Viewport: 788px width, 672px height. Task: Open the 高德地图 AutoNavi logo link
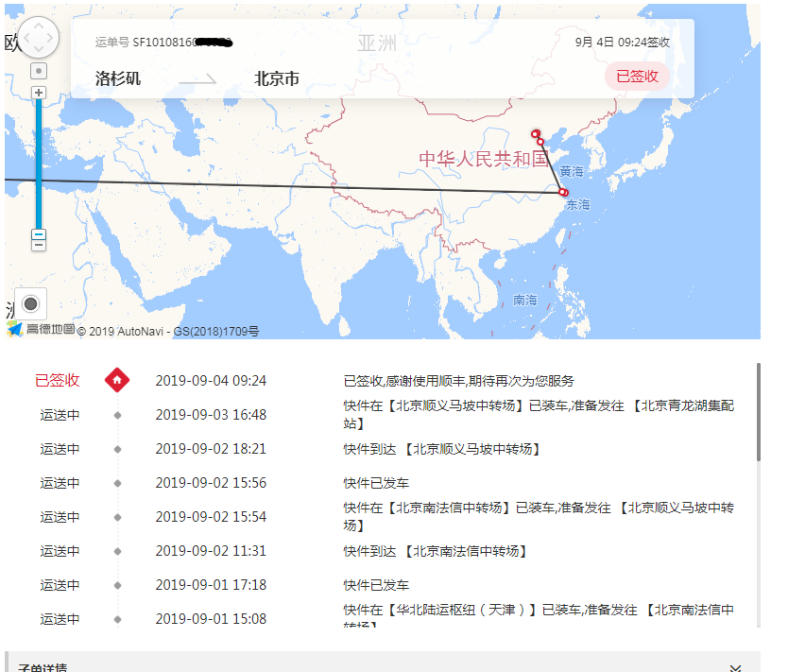40,330
